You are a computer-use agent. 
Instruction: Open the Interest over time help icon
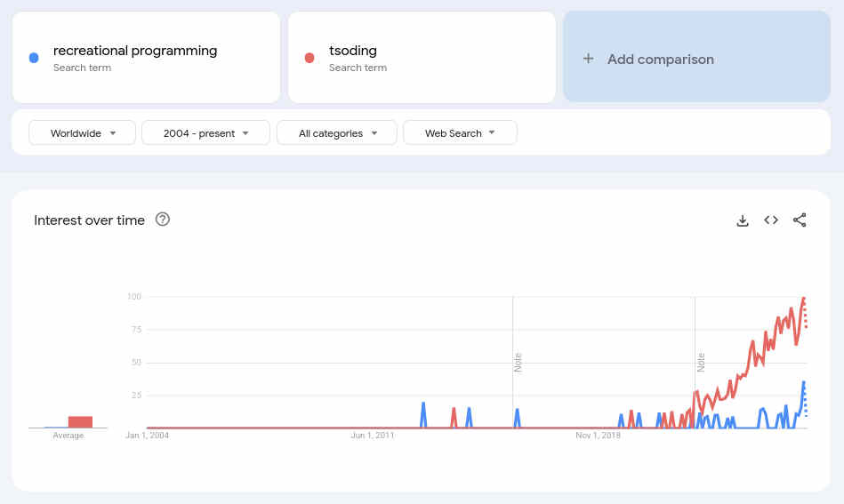coord(163,220)
